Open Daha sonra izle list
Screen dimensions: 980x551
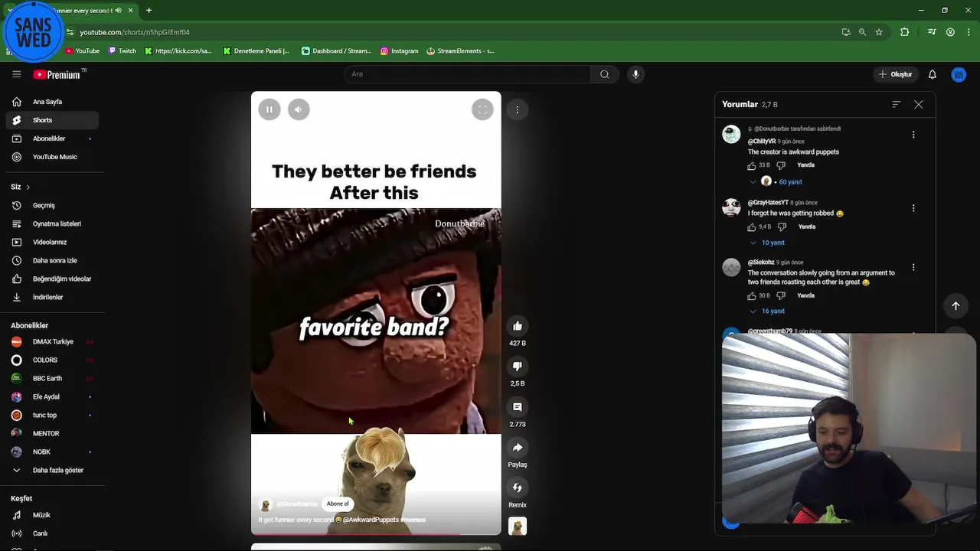coord(52,260)
